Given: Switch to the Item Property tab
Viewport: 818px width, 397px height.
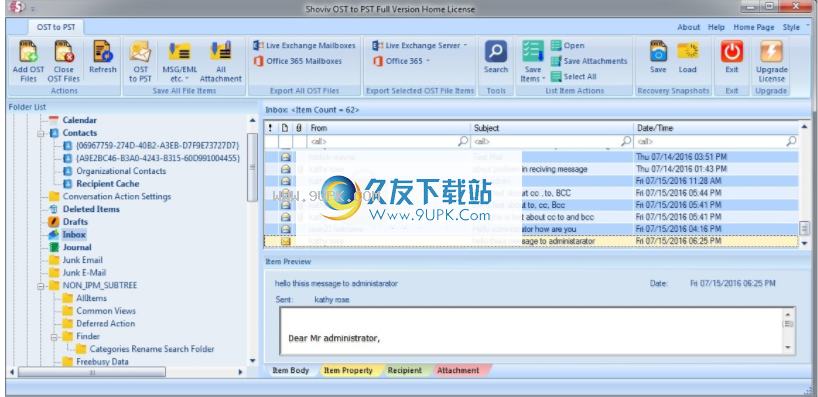Looking at the screenshot, I should [x=348, y=370].
